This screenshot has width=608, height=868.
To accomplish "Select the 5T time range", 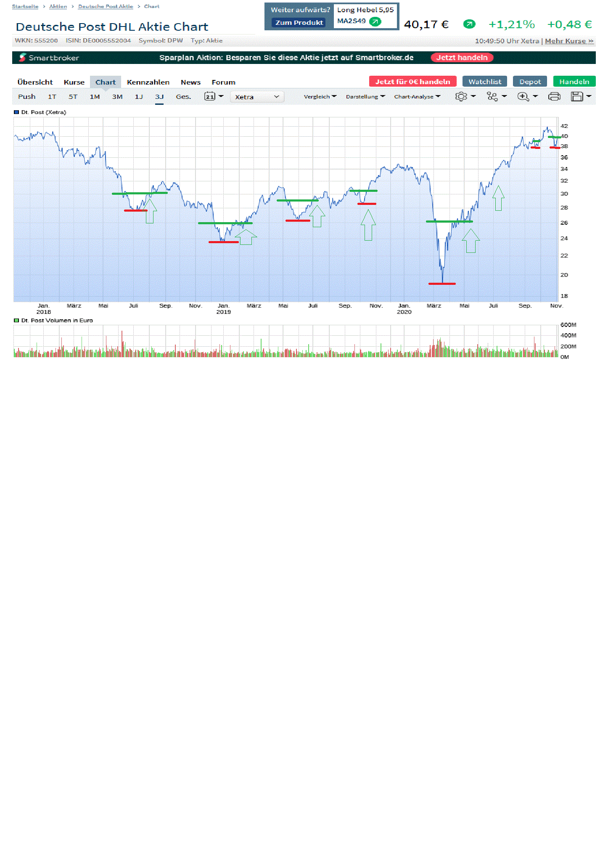I will tap(73, 96).
